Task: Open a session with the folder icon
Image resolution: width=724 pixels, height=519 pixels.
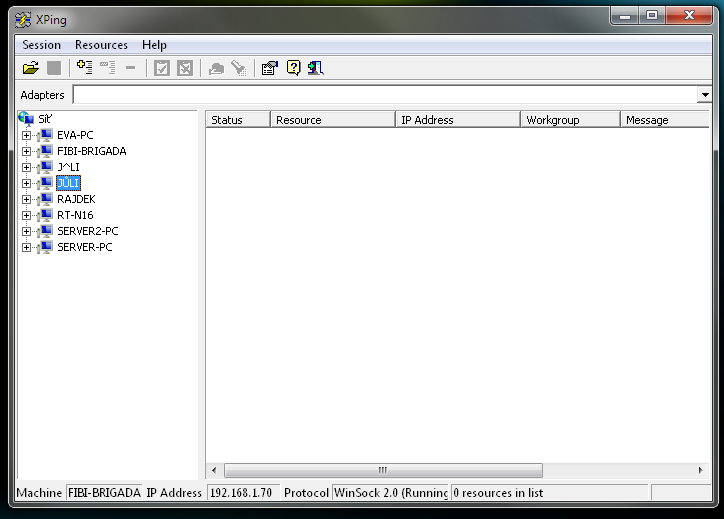Action: pyautogui.click(x=30, y=68)
